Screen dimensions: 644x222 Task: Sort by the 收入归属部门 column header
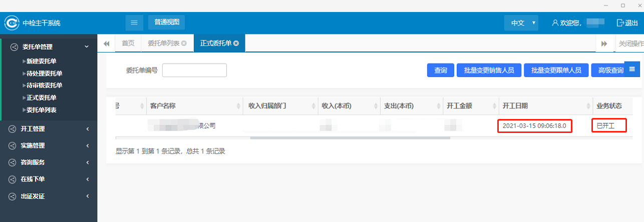(280, 106)
